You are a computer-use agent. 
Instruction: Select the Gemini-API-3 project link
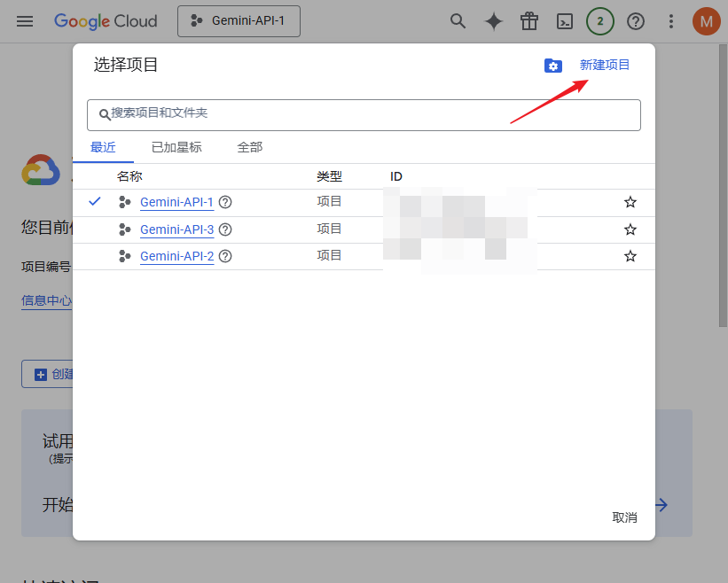point(176,229)
